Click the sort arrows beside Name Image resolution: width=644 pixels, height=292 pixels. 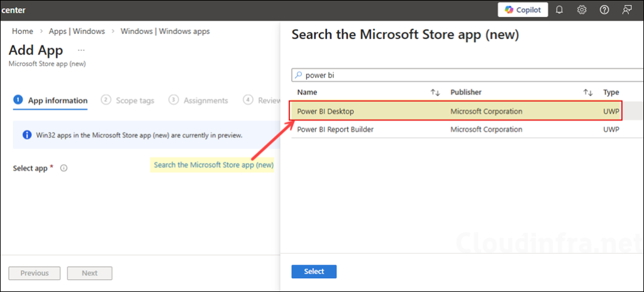435,93
